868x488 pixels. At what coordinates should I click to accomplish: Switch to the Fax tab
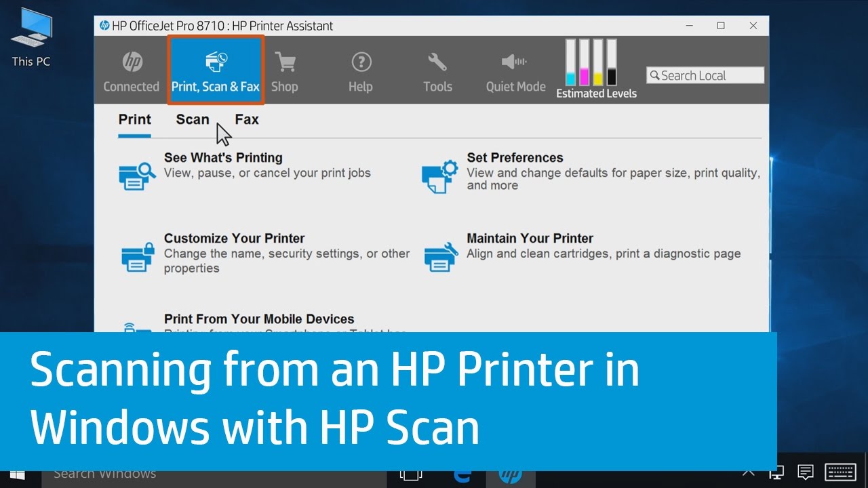click(247, 120)
